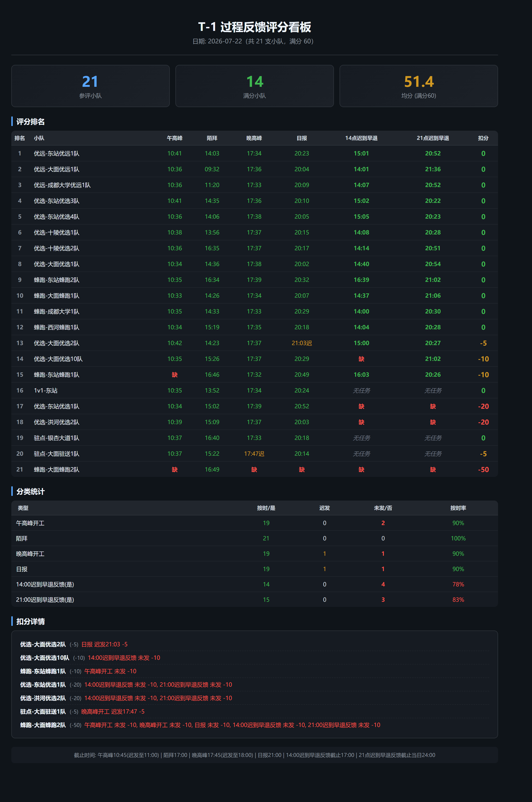This screenshot has height=802, width=532.
Task: Click the 扣分 column header
Action: pos(483,138)
